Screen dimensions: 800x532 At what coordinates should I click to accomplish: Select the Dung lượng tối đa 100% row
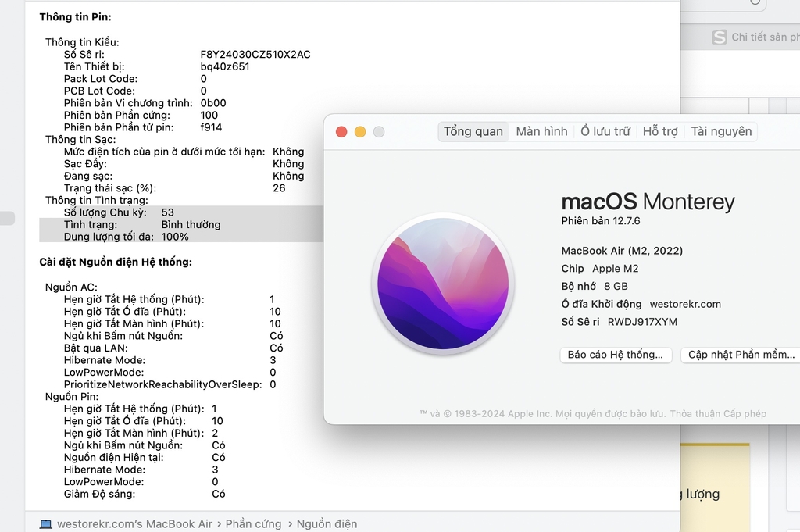click(181, 237)
